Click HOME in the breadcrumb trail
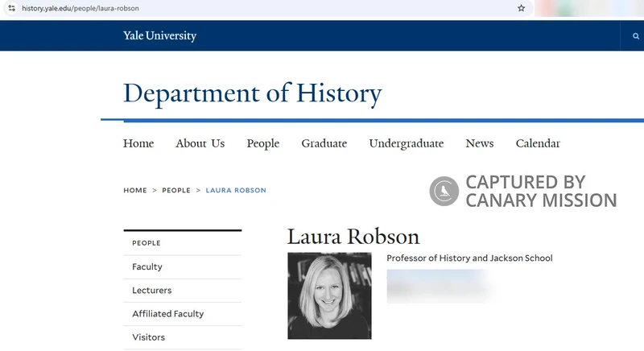Screen dimensions: 644x351 pos(135,190)
